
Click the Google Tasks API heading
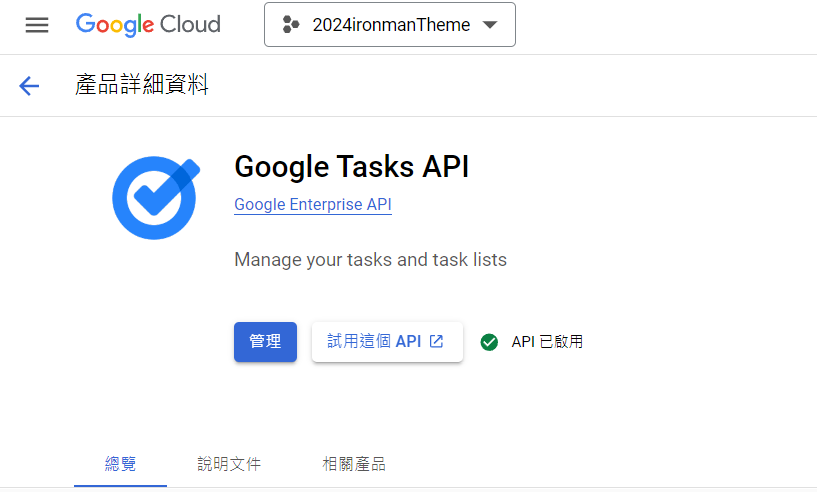[x=352, y=167]
